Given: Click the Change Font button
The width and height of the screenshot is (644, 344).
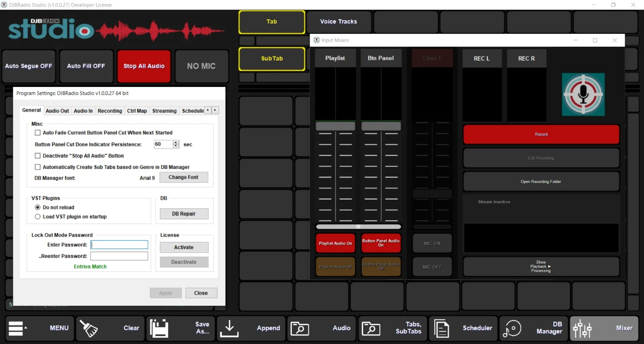Looking at the screenshot, I should tap(184, 177).
